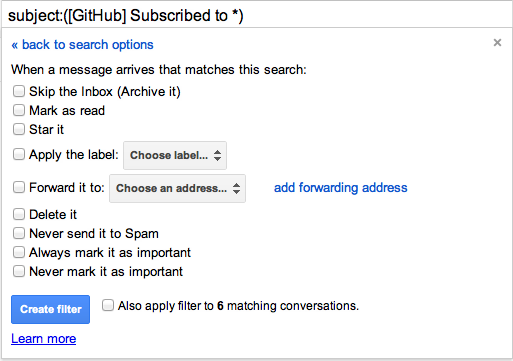Check the Delete it option
513x361 pixels.
tap(19, 214)
